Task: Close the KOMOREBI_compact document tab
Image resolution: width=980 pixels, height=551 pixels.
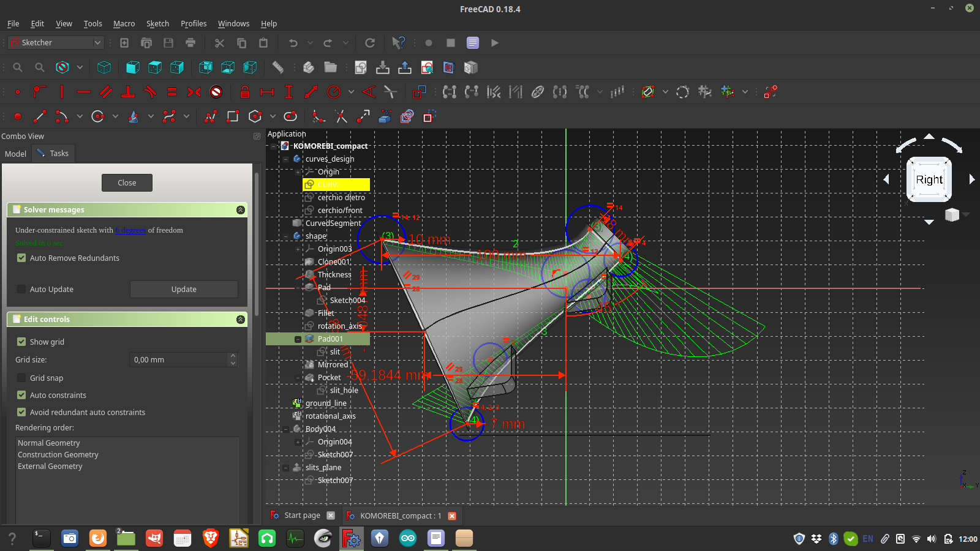Action: tap(452, 515)
